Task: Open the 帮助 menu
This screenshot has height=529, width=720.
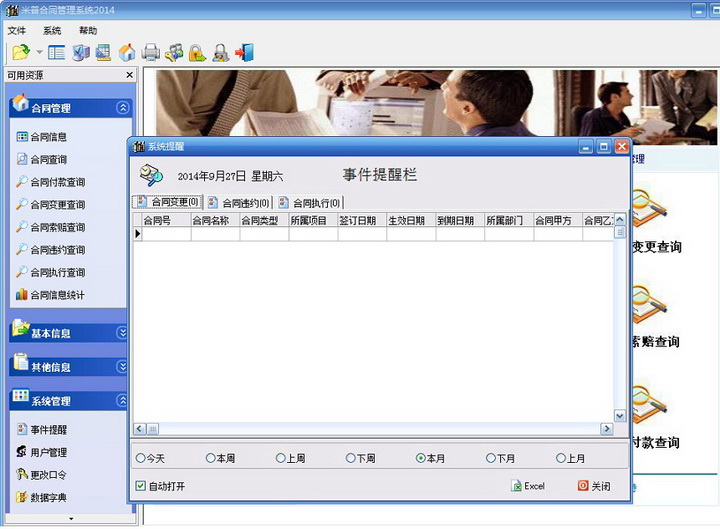Action: [88, 30]
